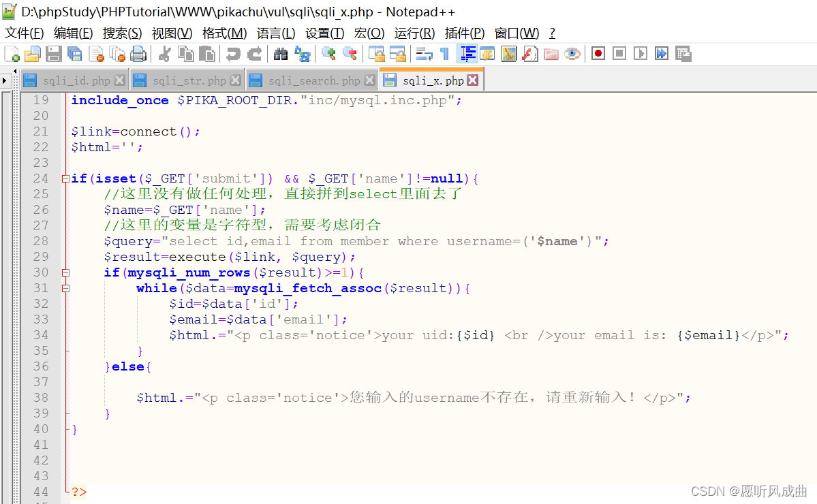The width and height of the screenshot is (817, 504).
Task: Create a new file with toolbar icon
Action: click(x=12, y=54)
